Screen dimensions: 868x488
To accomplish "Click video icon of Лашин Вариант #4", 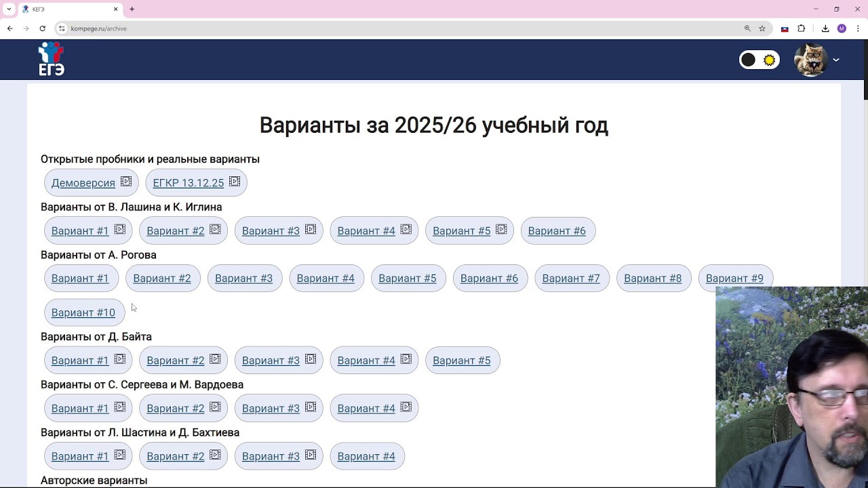I will tap(406, 230).
